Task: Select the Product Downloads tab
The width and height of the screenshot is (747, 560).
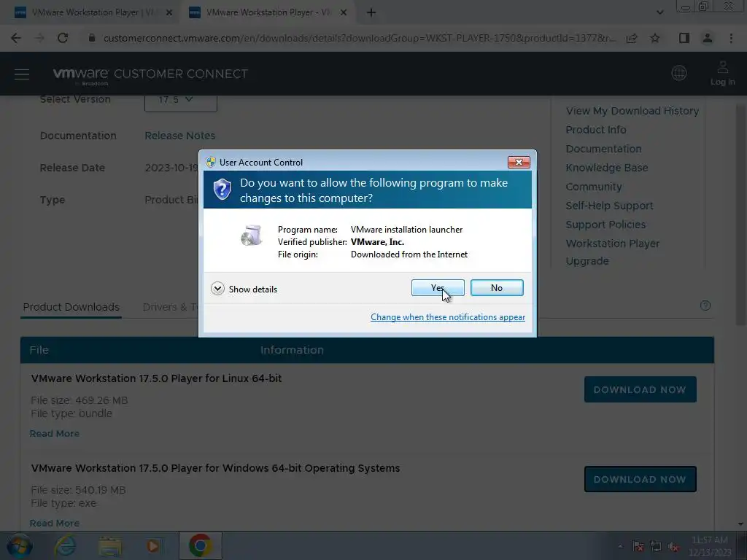Action: click(71, 307)
